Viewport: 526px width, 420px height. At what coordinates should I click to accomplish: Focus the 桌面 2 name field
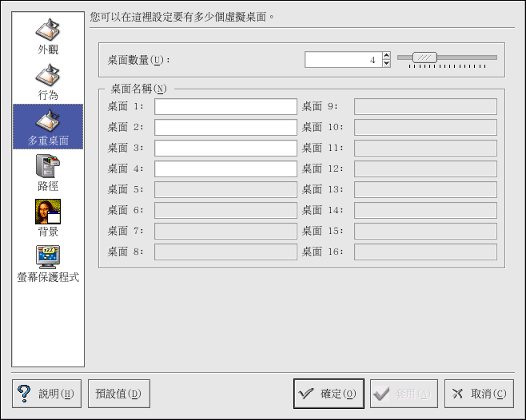[x=225, y=128]
